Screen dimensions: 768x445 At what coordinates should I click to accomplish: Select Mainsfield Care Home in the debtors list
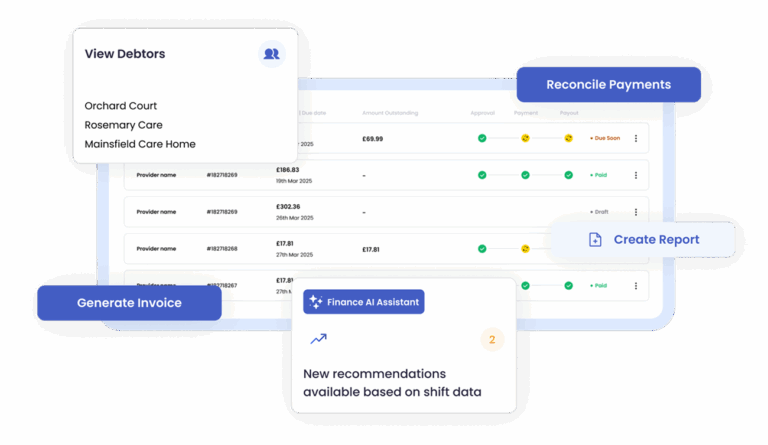[x=140, y=144]
